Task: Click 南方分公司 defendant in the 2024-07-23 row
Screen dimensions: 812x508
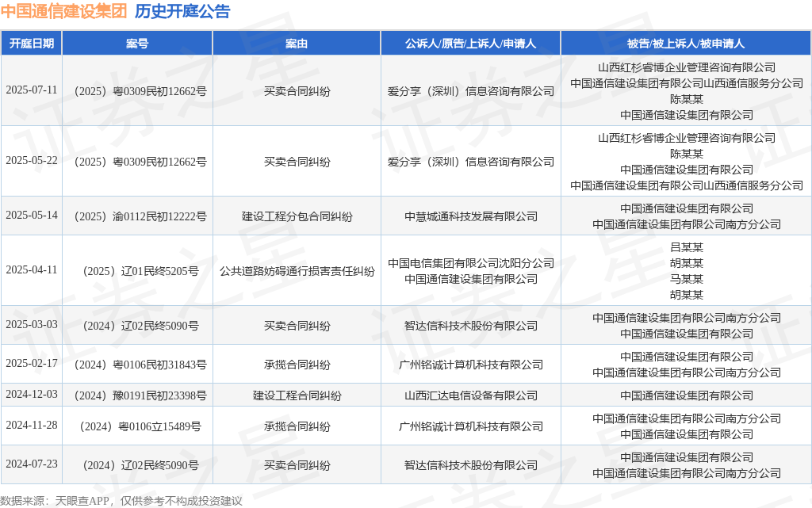Action: 687,473
